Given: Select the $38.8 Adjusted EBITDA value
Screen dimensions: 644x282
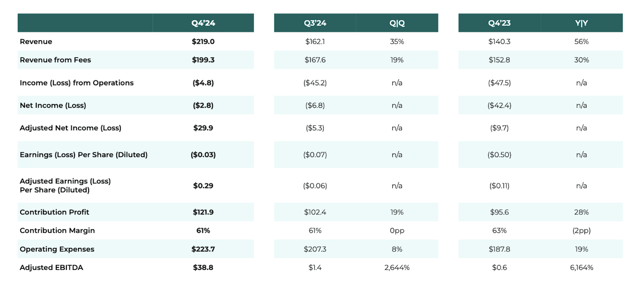Looking at the screenshot, I should pos(203,268).
